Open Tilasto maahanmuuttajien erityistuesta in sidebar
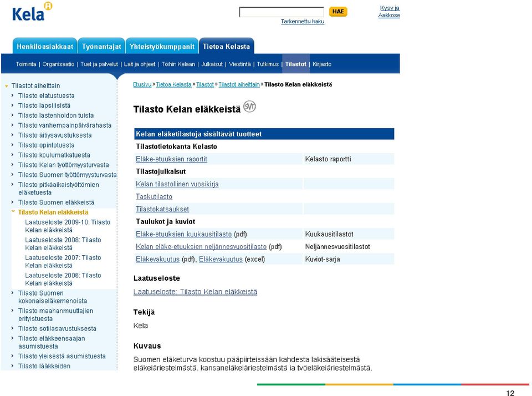 55,314
